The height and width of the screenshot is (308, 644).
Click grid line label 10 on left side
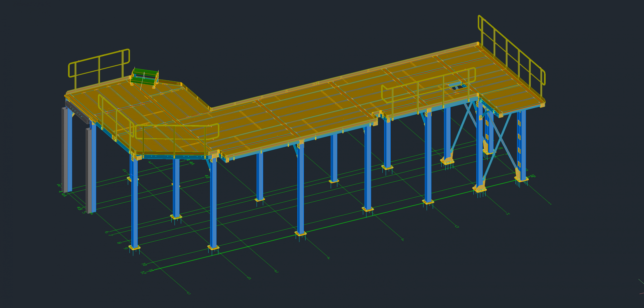[144, 264]
